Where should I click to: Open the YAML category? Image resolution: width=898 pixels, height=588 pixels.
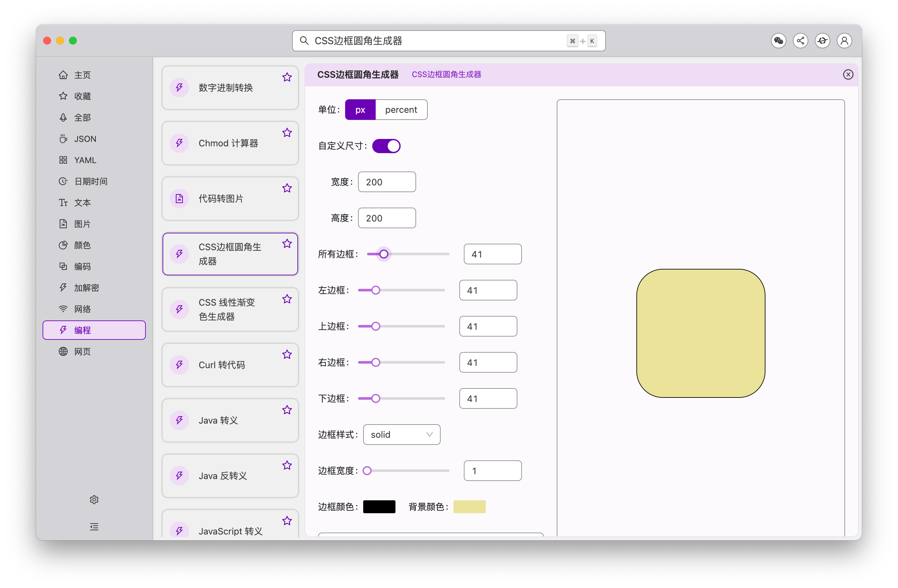(x=94, y=160)
